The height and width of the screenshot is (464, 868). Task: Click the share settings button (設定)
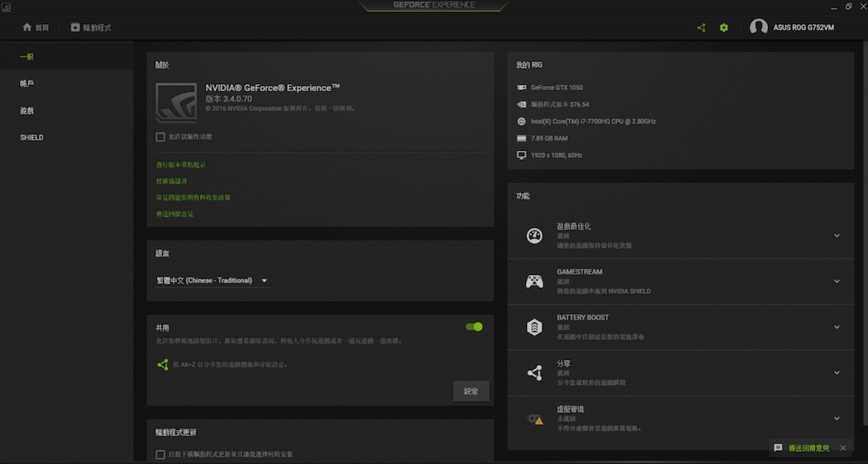(x=471, y=391)
